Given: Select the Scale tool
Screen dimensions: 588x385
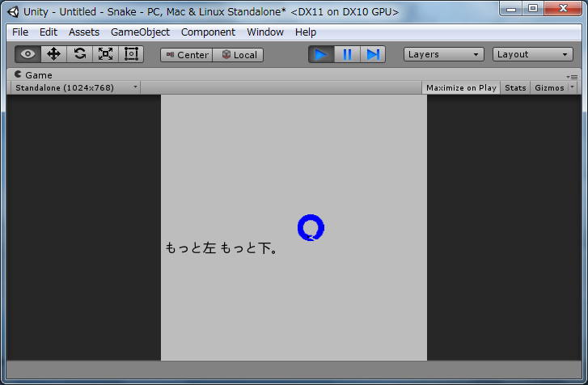Looking at the screenshot, I should pyautogui.click(x=105, y=54).
